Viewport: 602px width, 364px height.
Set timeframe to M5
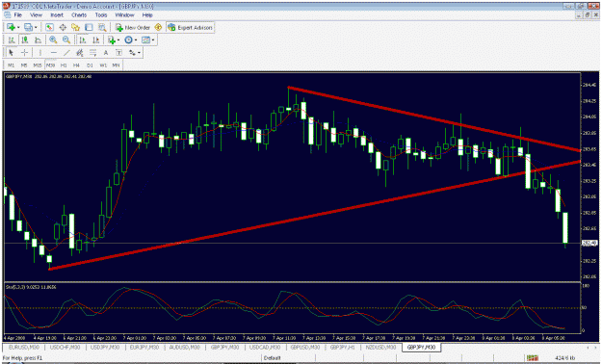24,65
